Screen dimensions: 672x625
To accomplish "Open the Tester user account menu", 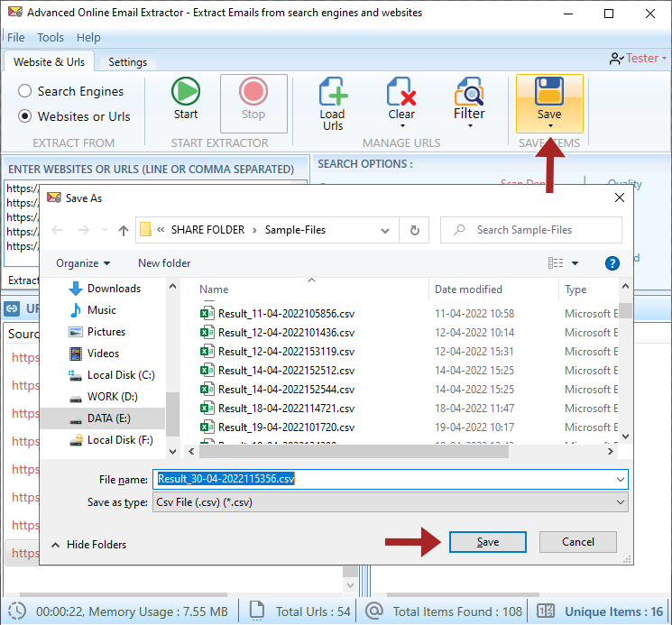I will 638,59.
